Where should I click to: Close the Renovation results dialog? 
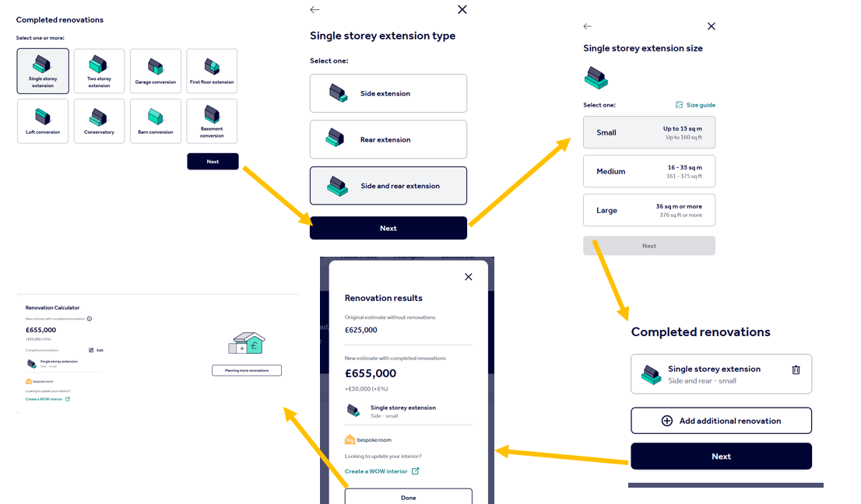[469, 277]
